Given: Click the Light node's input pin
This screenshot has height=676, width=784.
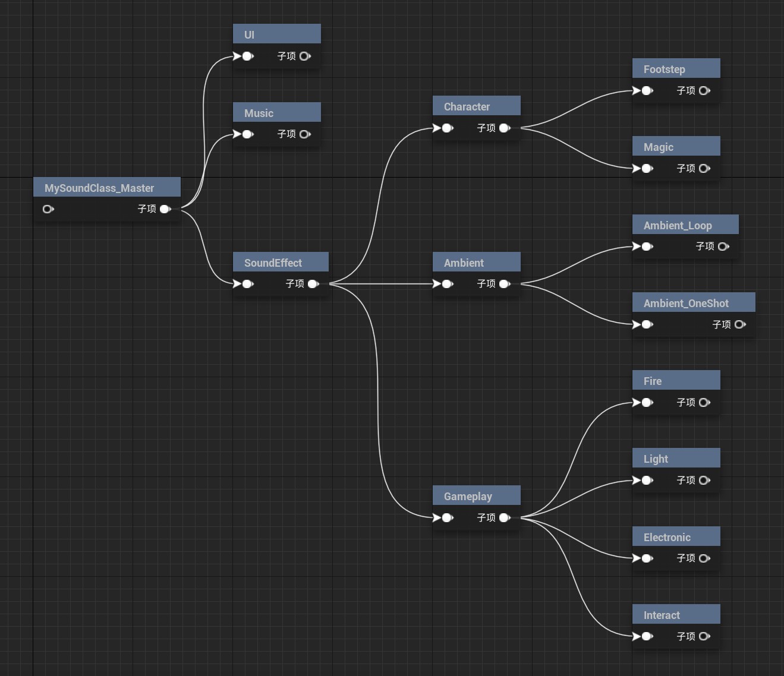Looking at the screenshot, I should pyautogui.click(x=647, y=481).
